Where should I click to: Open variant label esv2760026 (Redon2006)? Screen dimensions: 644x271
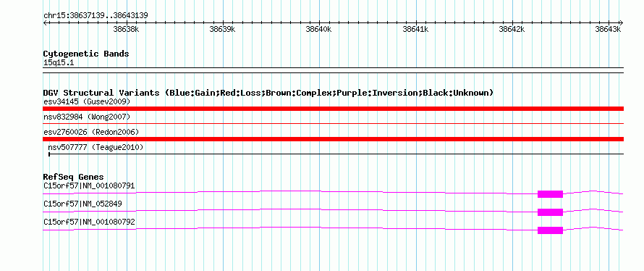click(91, 132)
